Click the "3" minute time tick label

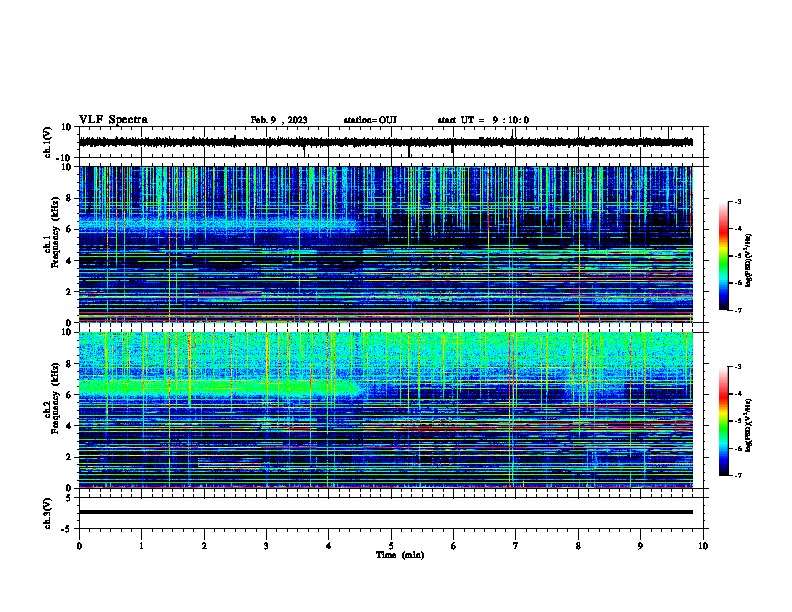pyautogui.click(x=266, y=546)
